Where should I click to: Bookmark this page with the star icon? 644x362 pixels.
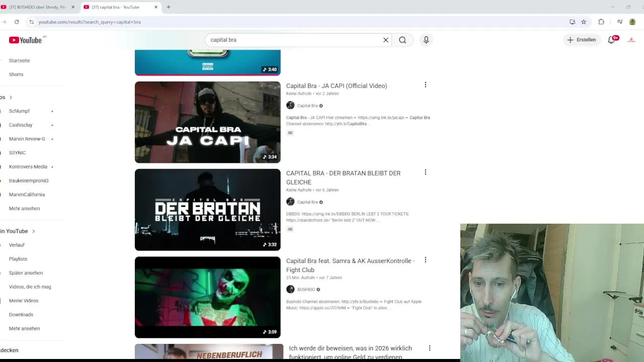[584, 22]
